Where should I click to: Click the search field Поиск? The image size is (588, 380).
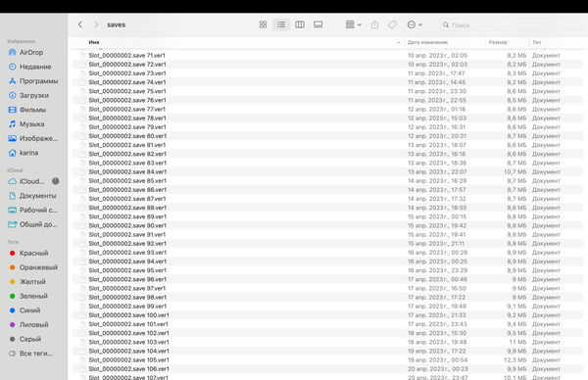512,25
